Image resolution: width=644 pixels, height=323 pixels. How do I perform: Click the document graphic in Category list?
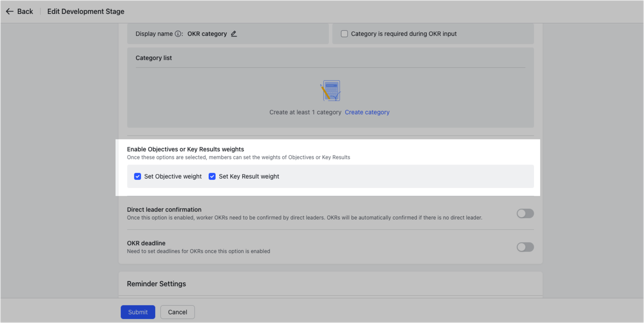(x=330, y=91)
